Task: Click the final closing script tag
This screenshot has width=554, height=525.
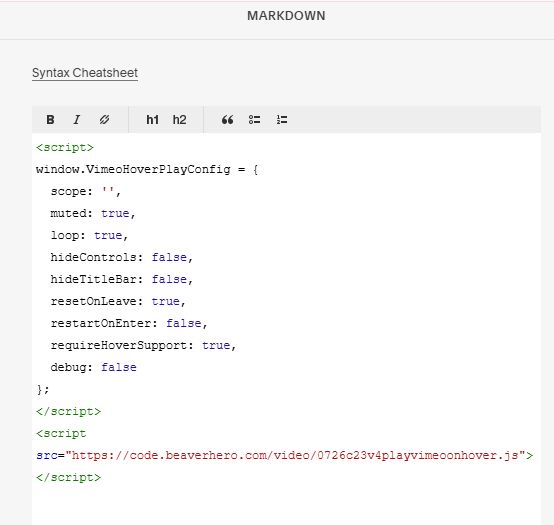Action: [69, 477]
